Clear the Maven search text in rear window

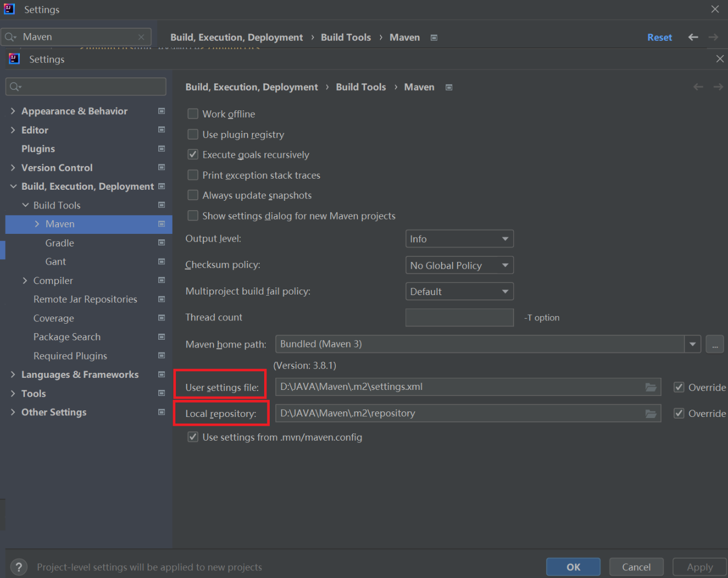(x=141, y=37)
